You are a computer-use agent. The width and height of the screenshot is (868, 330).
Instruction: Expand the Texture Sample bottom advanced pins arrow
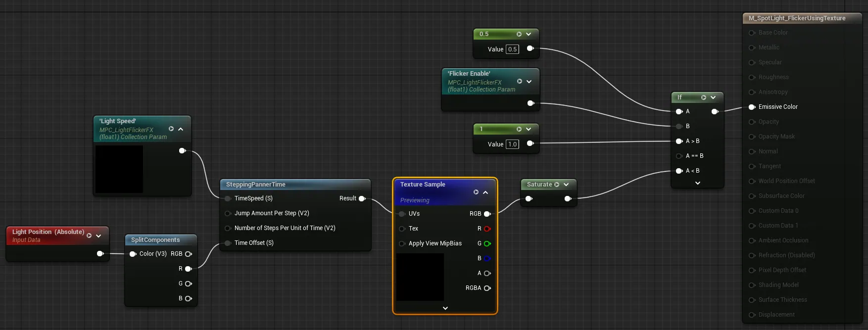(445, 308)
